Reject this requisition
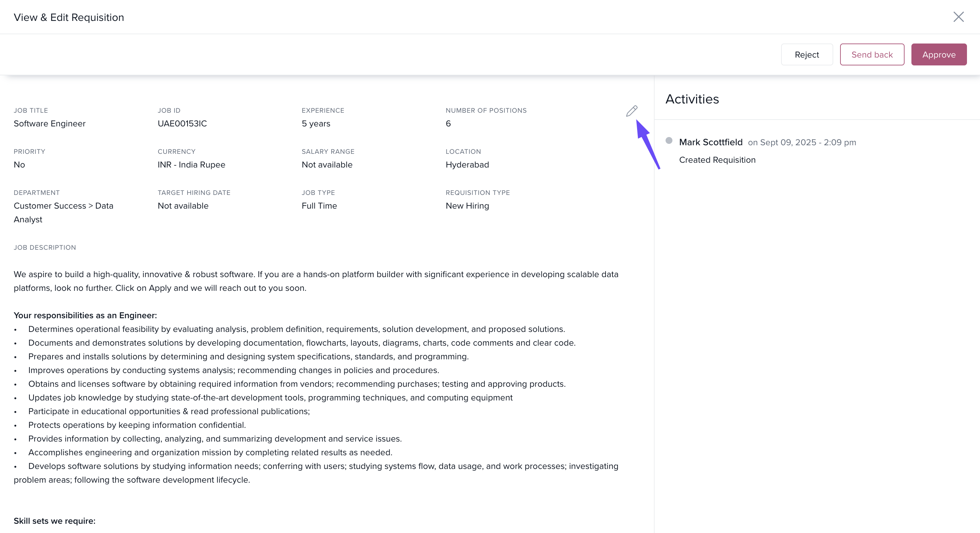This screenshot has height=533, width=980. 806,55
